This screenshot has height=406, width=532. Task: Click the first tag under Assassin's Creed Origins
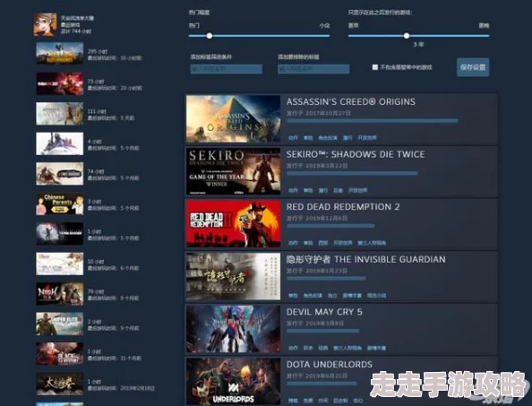click(x=293, y=138)
